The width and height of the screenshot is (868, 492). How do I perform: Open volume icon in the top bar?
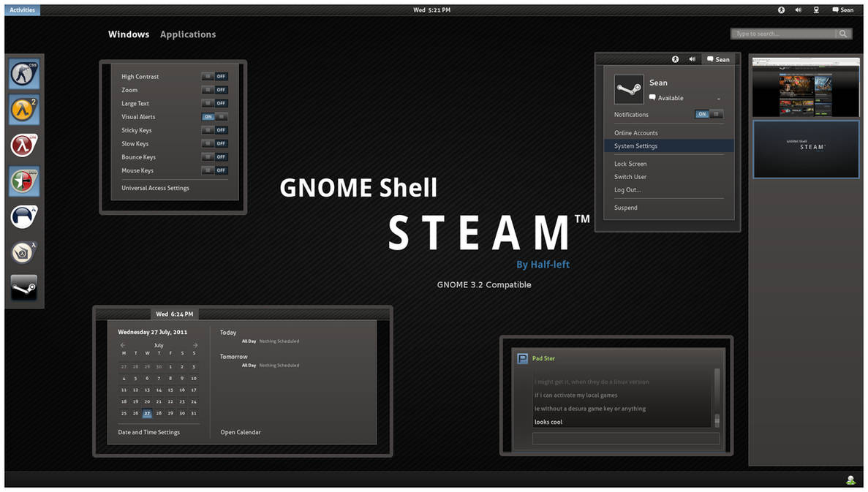coord(799,10)
